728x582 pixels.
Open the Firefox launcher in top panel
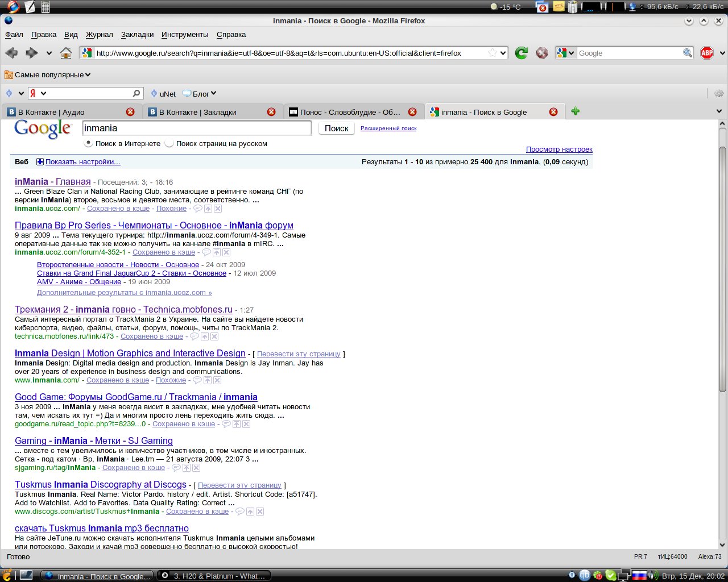[x=12, y=7]
